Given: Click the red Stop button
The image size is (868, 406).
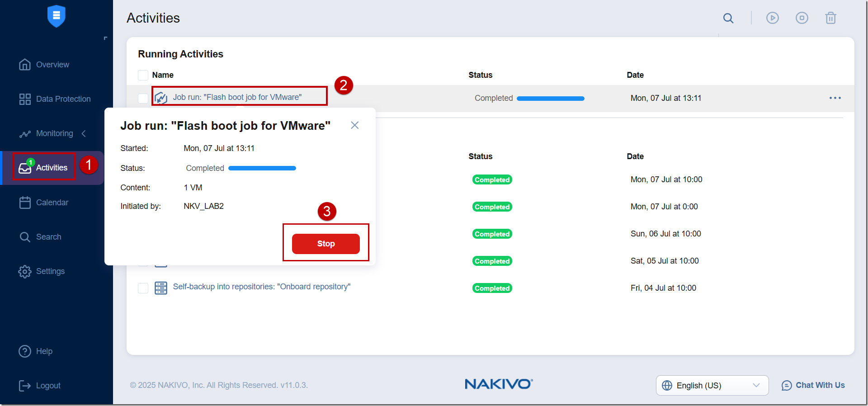Looking at the screenshot, I should coord(326,244).
